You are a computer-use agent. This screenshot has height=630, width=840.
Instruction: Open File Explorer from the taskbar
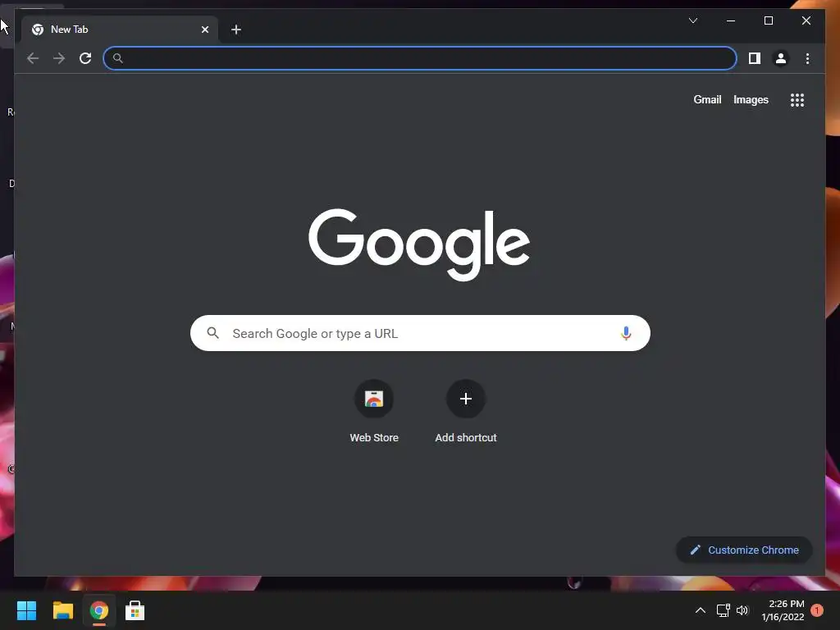[62, 610]
